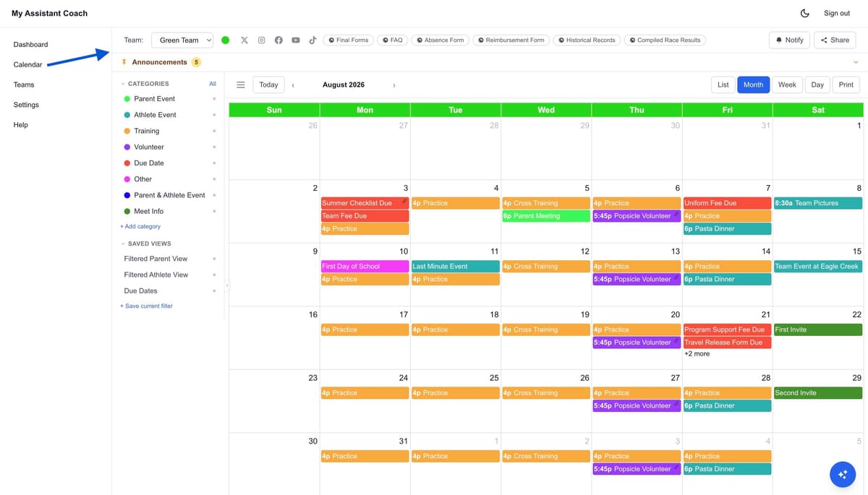Toggle the Training category filter
The height and width of the screenshot is (495, 868).
pos(142,131)
